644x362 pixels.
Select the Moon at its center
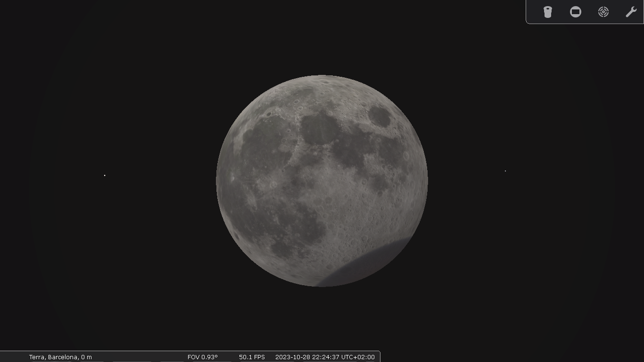pos(322,181)
